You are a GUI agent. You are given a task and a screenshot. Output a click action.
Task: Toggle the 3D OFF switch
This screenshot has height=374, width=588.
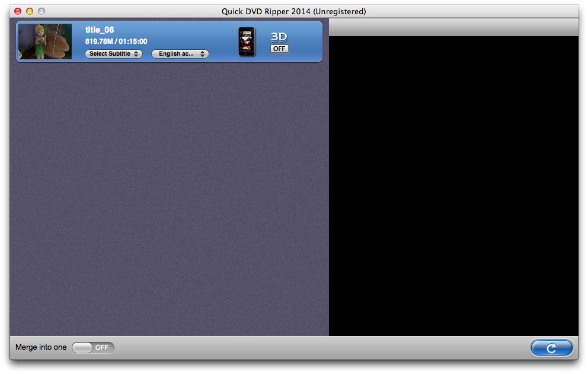tap(279, 49)
